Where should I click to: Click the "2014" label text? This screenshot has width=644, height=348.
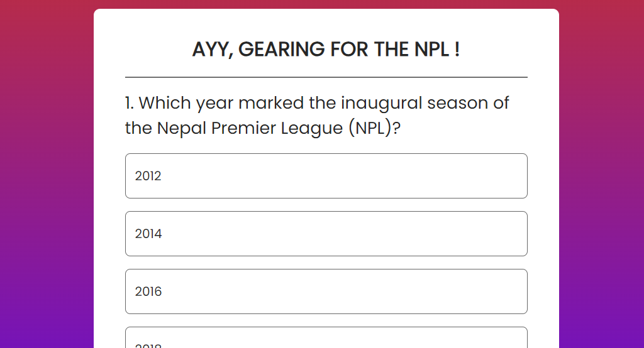coord(148,234)
